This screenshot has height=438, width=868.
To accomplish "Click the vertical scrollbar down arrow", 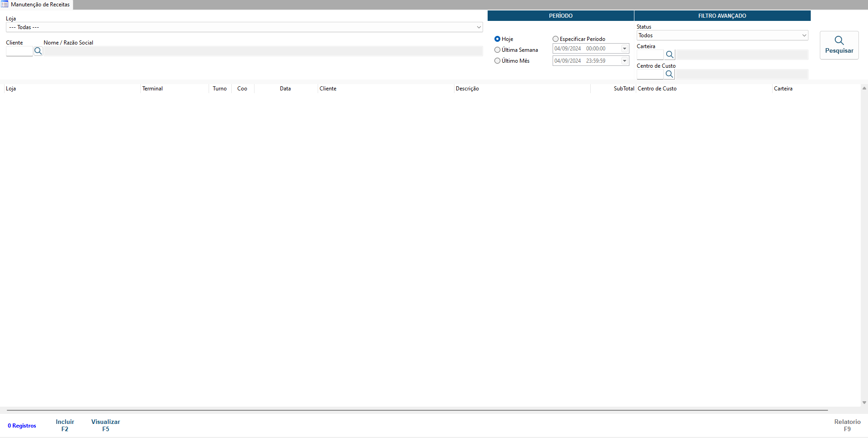I will pos(864,403).
